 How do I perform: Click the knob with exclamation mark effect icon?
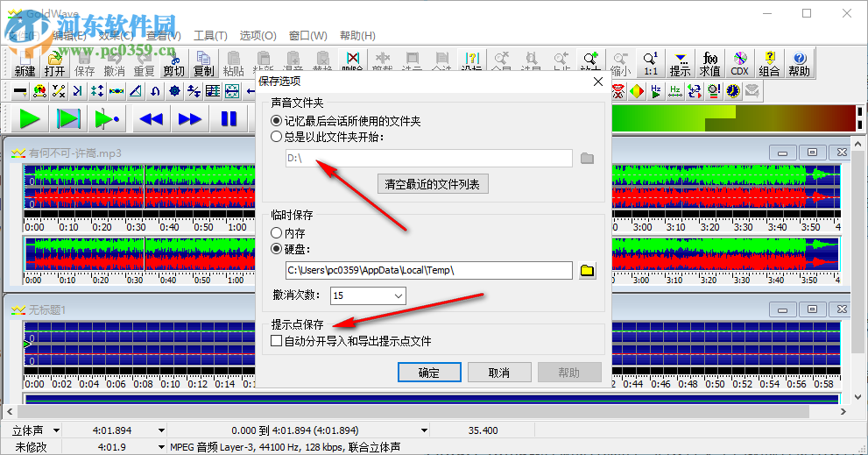[x=714, y=91]
